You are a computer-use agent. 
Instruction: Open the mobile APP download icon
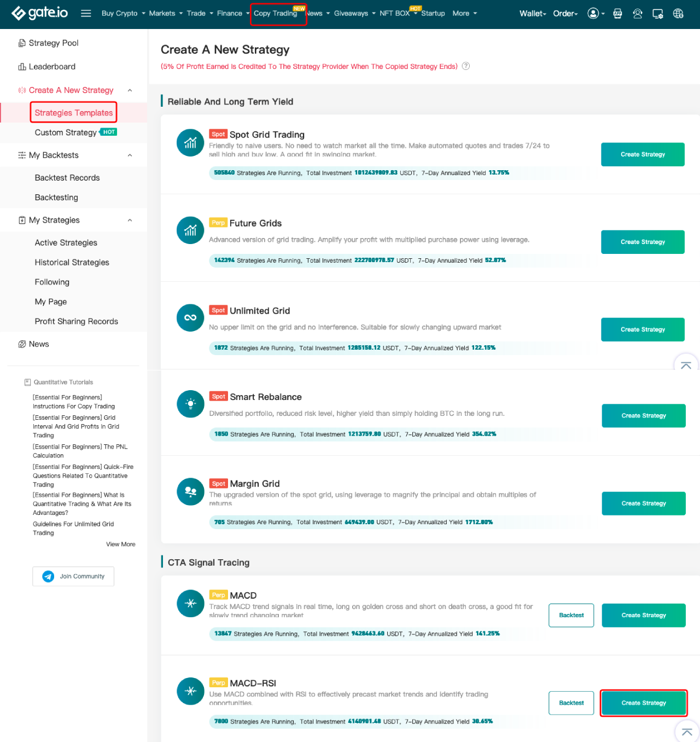617,14
